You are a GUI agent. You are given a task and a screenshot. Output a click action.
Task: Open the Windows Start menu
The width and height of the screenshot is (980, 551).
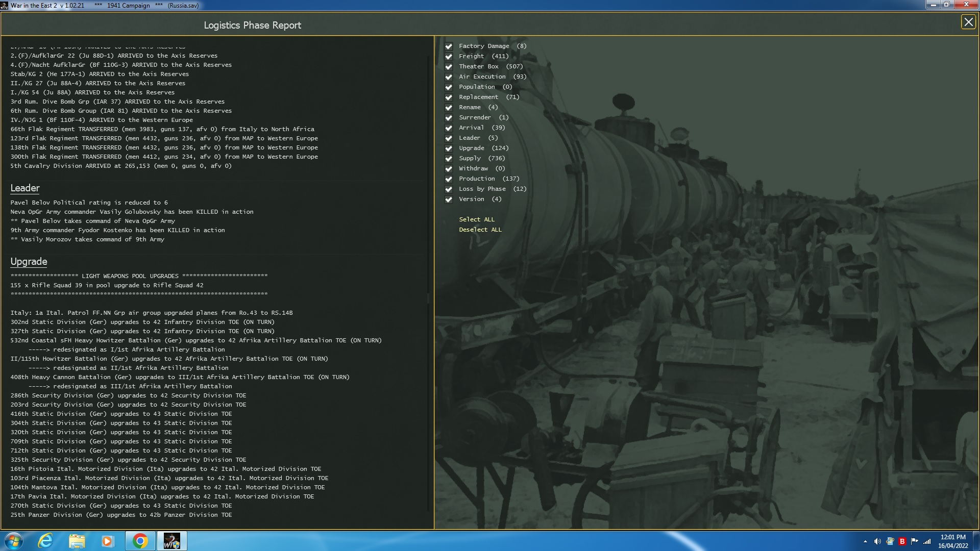click(14, 541)
